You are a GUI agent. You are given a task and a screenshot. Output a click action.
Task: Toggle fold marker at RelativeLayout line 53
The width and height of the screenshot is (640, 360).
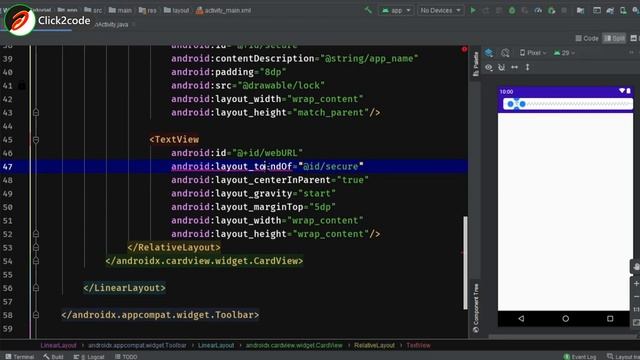pos(36,247)
